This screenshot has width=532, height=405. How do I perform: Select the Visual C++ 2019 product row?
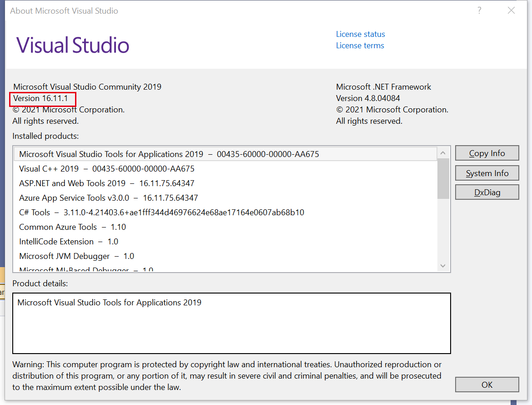click(225, 169)
